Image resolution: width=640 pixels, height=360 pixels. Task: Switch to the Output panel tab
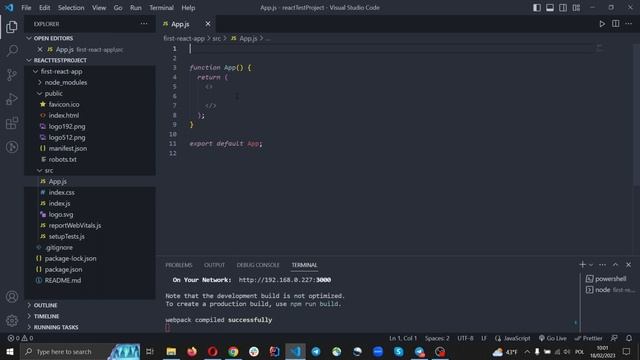214,265
